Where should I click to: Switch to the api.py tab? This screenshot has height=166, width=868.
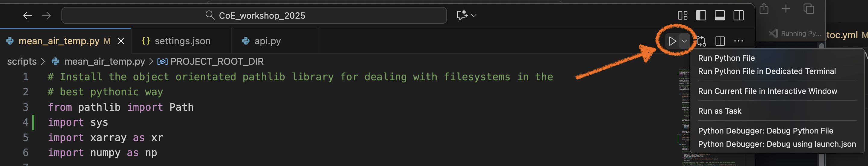[x=267, y=41]
